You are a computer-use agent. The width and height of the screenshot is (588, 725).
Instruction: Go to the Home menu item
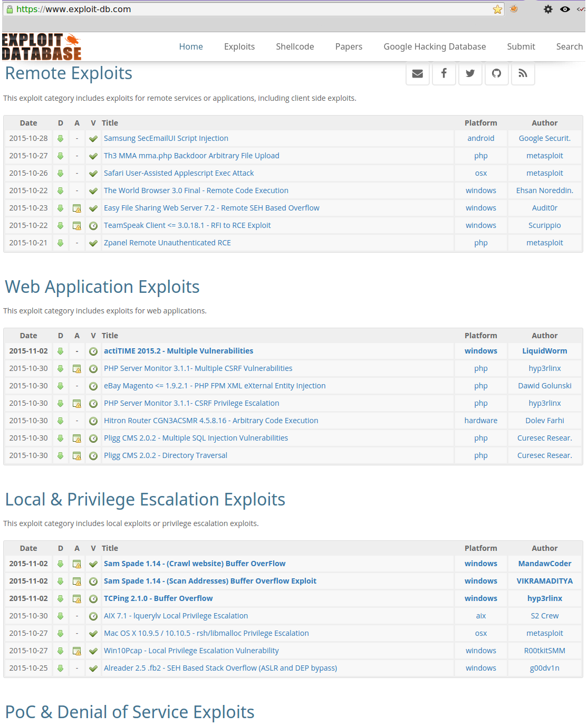pyautogui.click(x=191, y=46)
